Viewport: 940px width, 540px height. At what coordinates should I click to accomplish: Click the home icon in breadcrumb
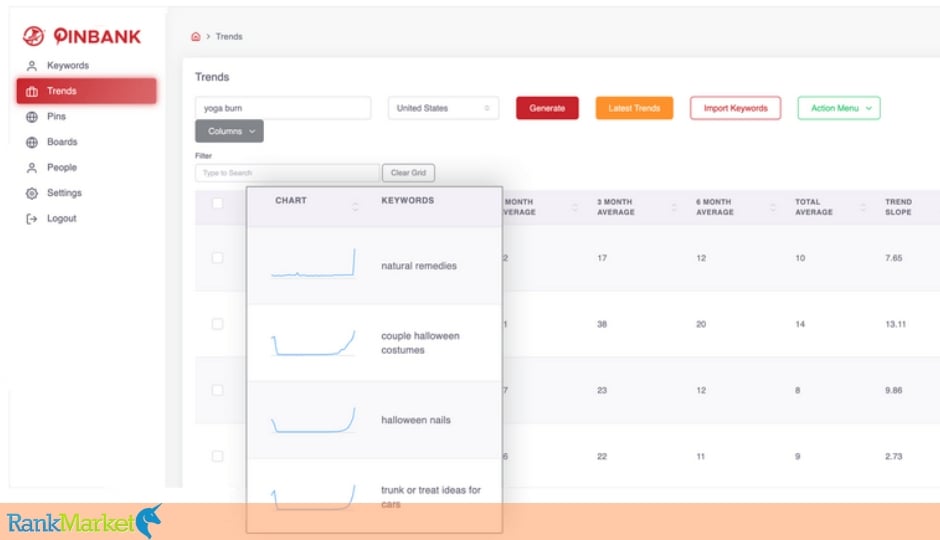(195, 37)
